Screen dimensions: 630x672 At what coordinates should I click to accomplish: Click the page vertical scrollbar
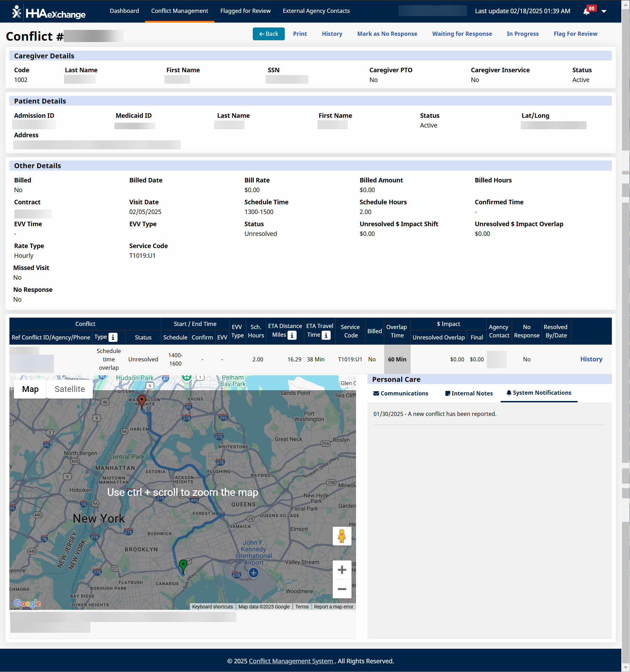coord(625,313)
